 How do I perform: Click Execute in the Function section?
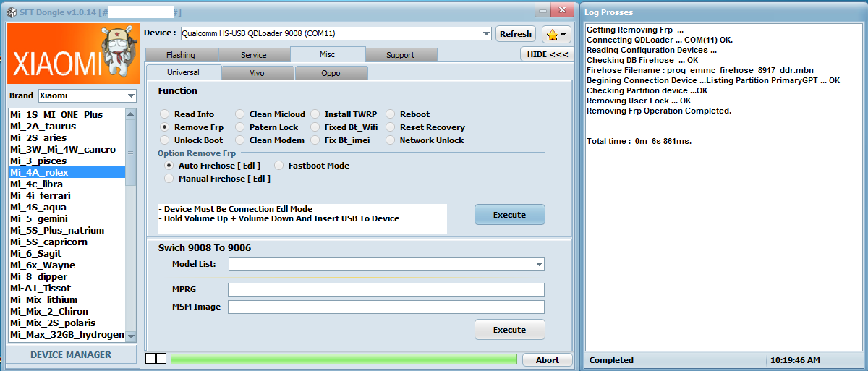509,214
